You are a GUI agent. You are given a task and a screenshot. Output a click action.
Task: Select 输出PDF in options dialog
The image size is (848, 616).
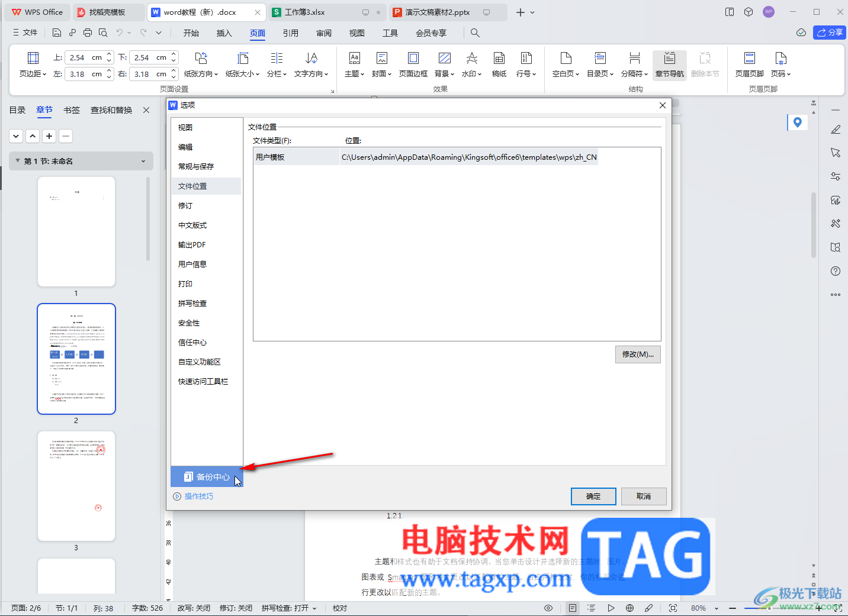(206, 244)
